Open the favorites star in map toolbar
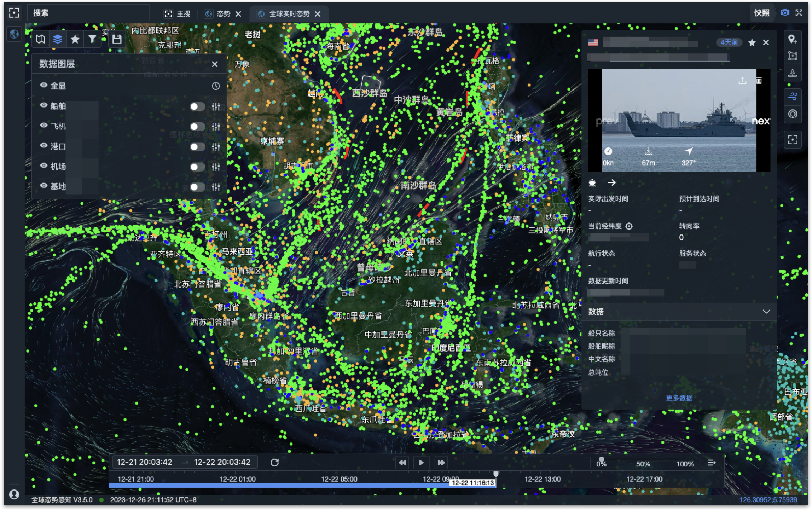Viewport: 812px width, 510px height. pyautogui.click(x=75, y=39)
